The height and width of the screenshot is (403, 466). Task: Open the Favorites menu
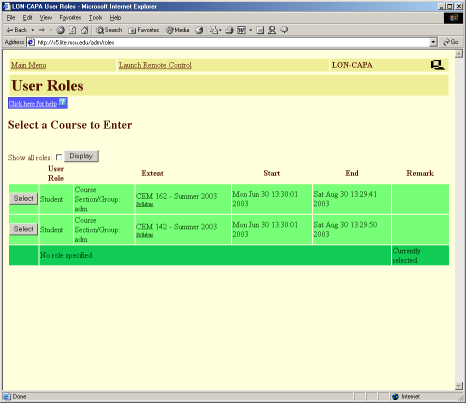click(x=70, y=18)
